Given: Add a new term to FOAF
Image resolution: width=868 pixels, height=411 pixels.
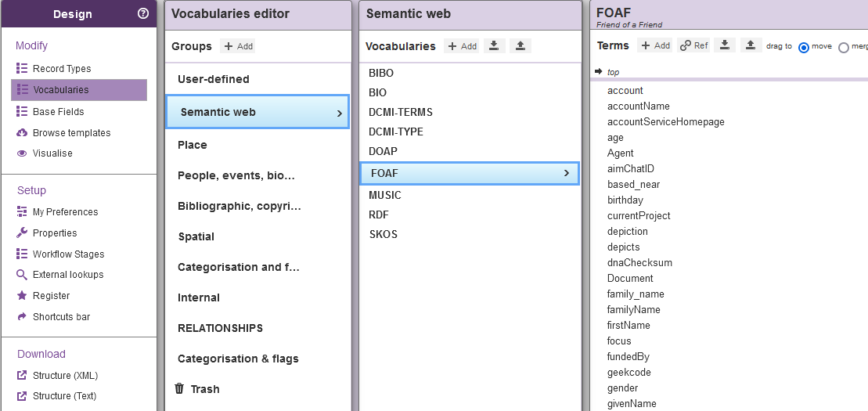Looking at the screenshot, I should coord(655,45).
